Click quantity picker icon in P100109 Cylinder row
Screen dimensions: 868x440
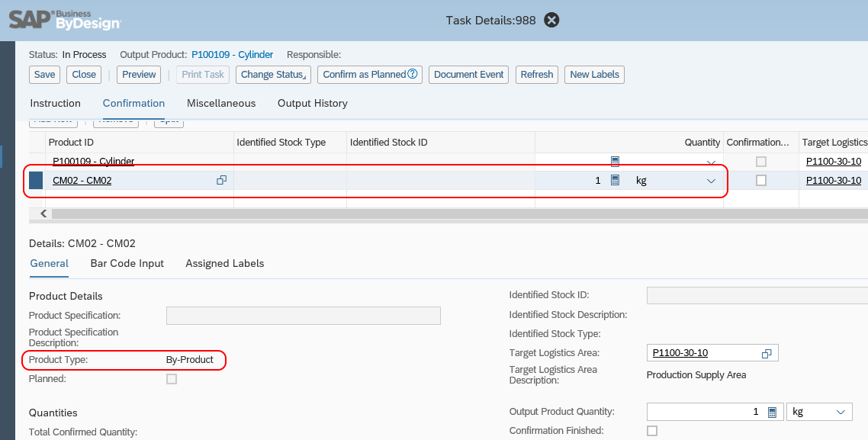[x=615, y=162]
